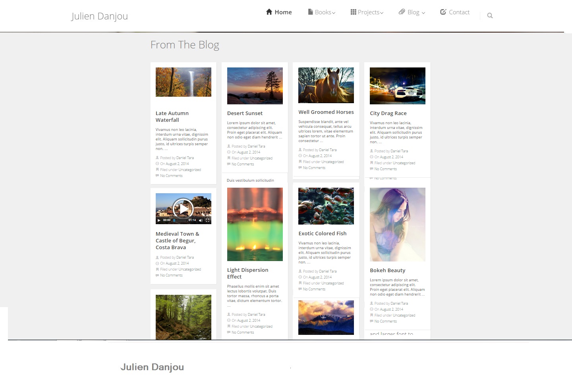The width and height of the screenshot is (572, 392).
Task: Click the From The Blog heading
Action: coord(185,45)
